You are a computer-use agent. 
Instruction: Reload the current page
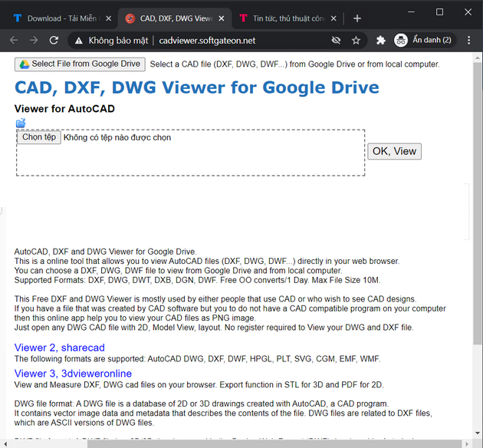point(54,41)
